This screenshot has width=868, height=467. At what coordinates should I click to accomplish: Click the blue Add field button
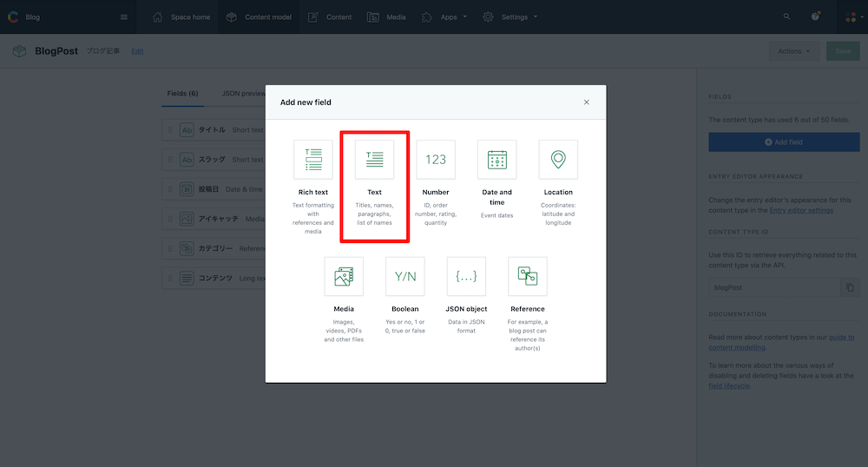point(784,142)
